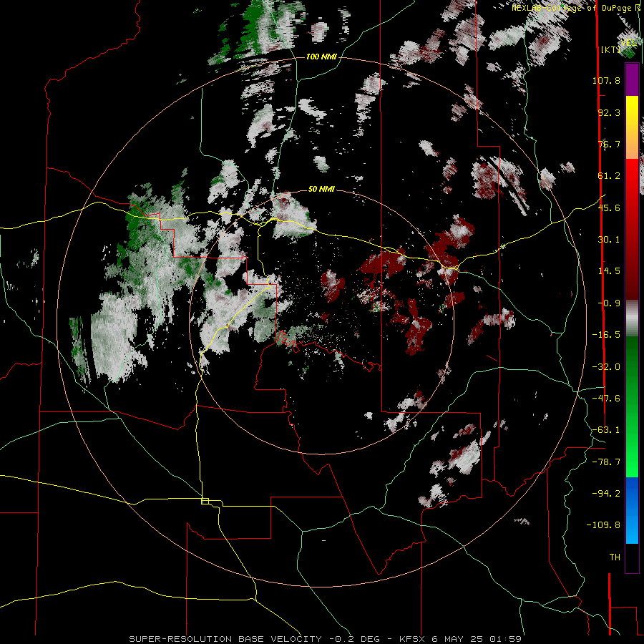This screenshot has height=644, width=644.
Task: Click the small square marker on the yellow highway
Action: tap(205, 501)
